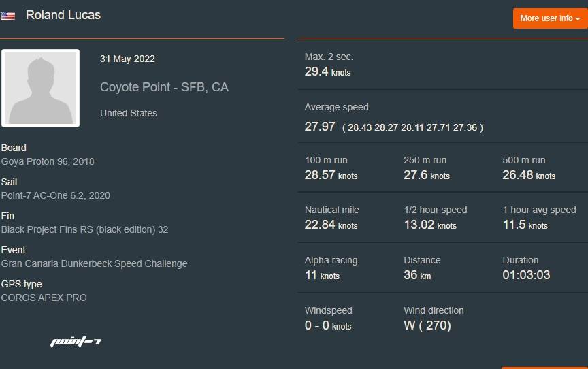Click the Point-7 AC-One 6.2 sail entry
This screenshot has height=369, width=588.
(x=56, y=195)
